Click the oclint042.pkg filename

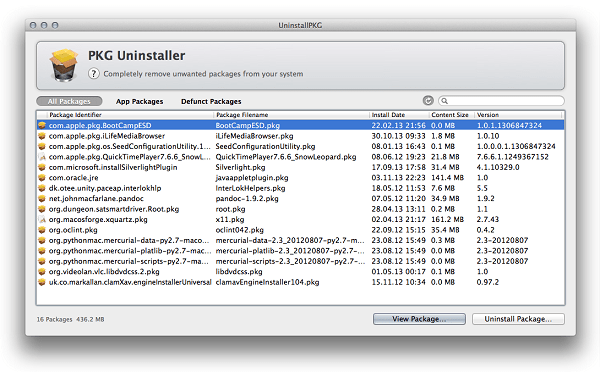(240, 230)
